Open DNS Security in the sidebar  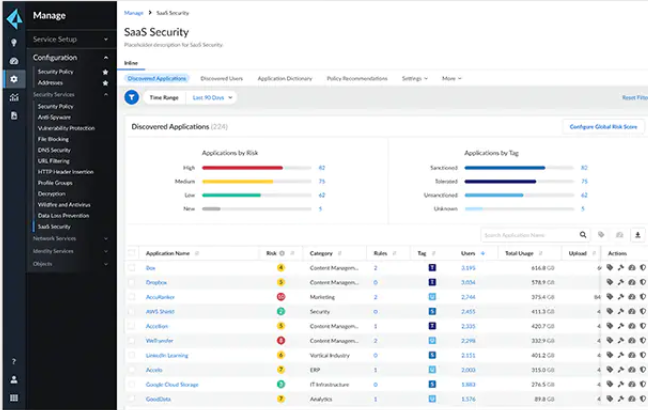(54, 150)
